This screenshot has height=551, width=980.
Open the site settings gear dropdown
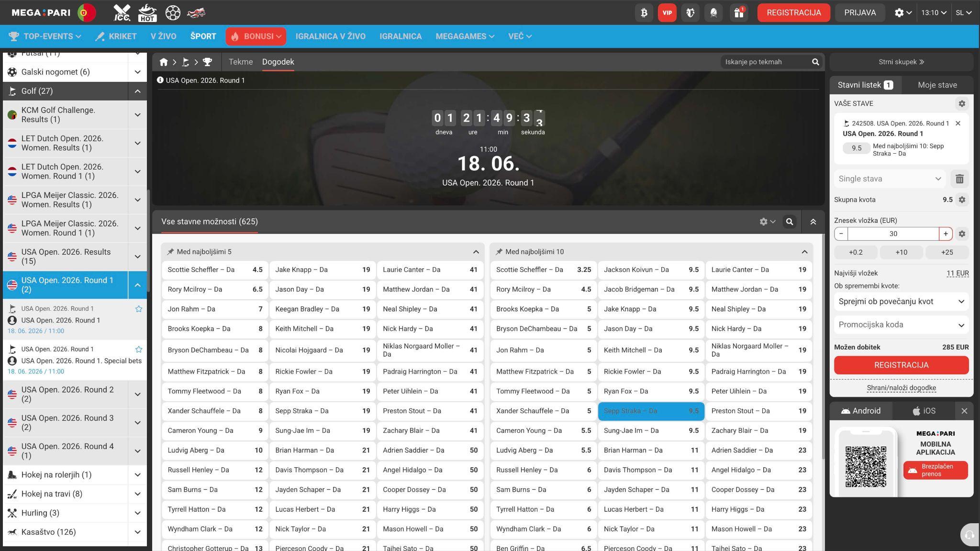[903, 12]
